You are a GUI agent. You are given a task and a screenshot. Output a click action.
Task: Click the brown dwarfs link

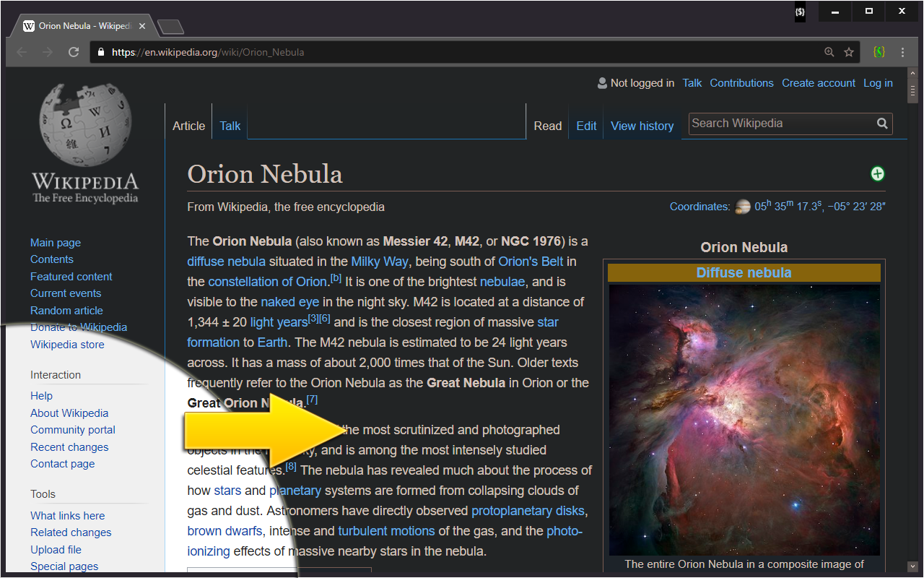pyautogui.click(x=225, y=531)
